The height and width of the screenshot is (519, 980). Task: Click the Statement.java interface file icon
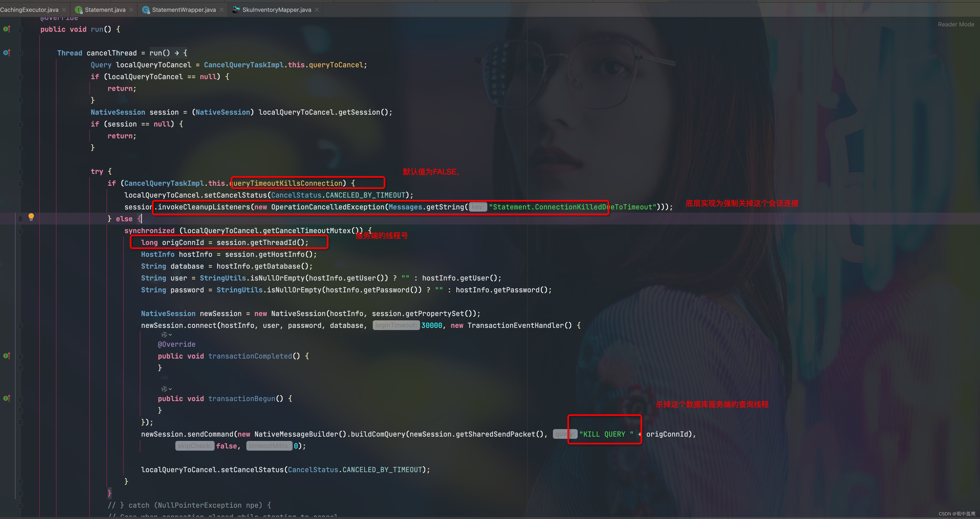[78, 9]
